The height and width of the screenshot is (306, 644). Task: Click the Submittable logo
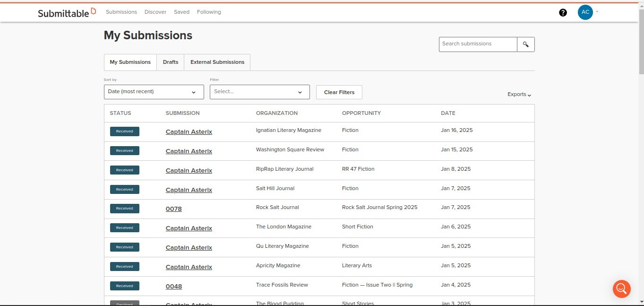coord(67,12)
